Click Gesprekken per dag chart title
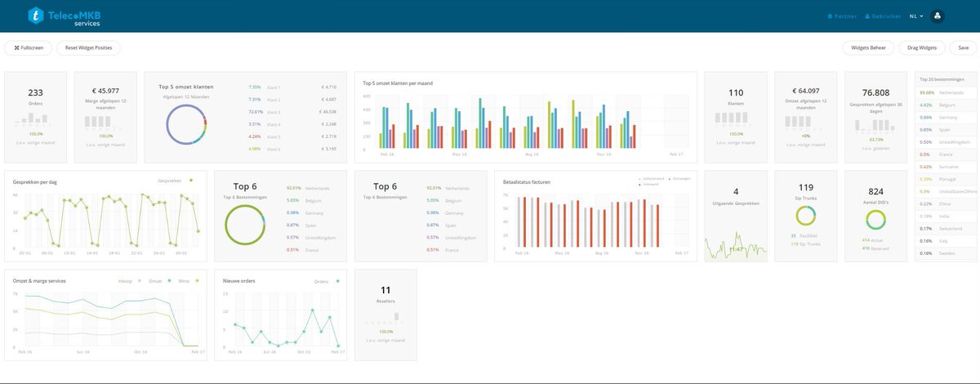980x384 pixels. pos(35,181)
